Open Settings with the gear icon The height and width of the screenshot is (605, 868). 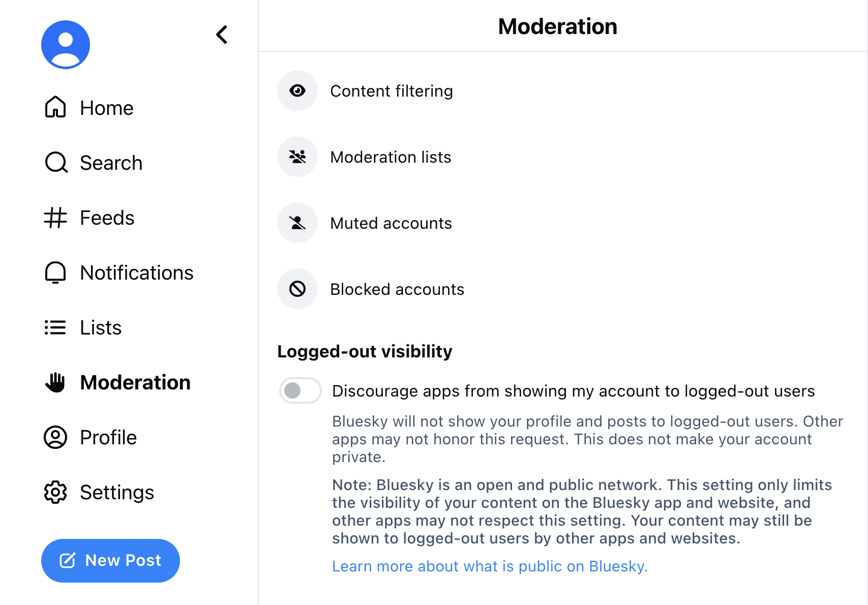pos(55,492)
